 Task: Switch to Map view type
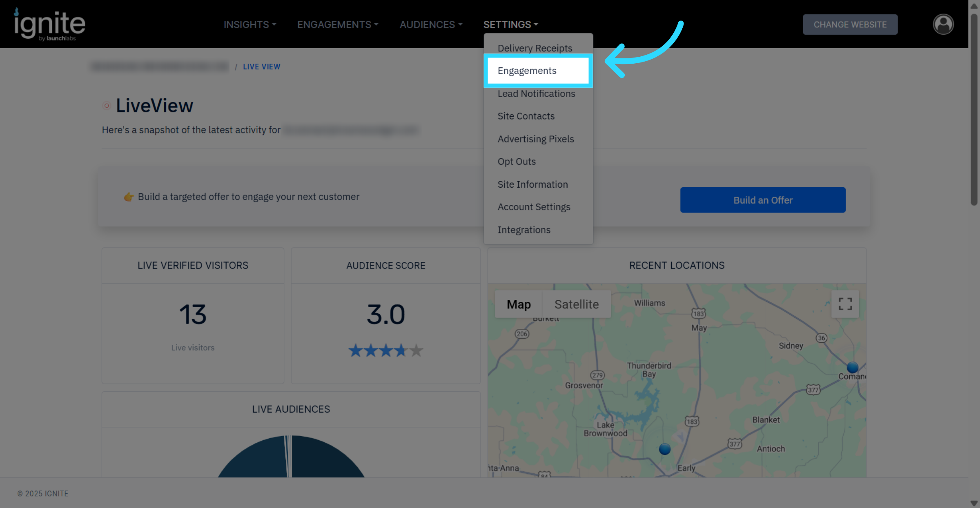tap(519, 304)
